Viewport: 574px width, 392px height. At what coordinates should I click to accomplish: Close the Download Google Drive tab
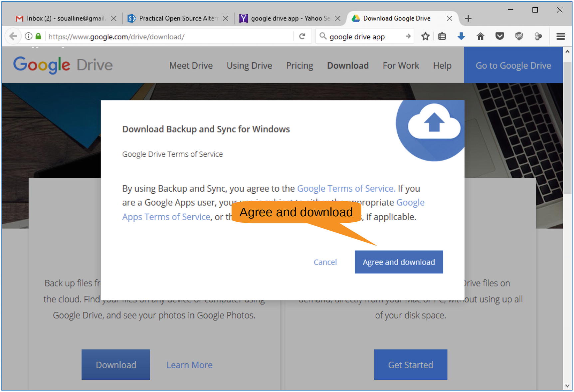[x=450, y=18]
